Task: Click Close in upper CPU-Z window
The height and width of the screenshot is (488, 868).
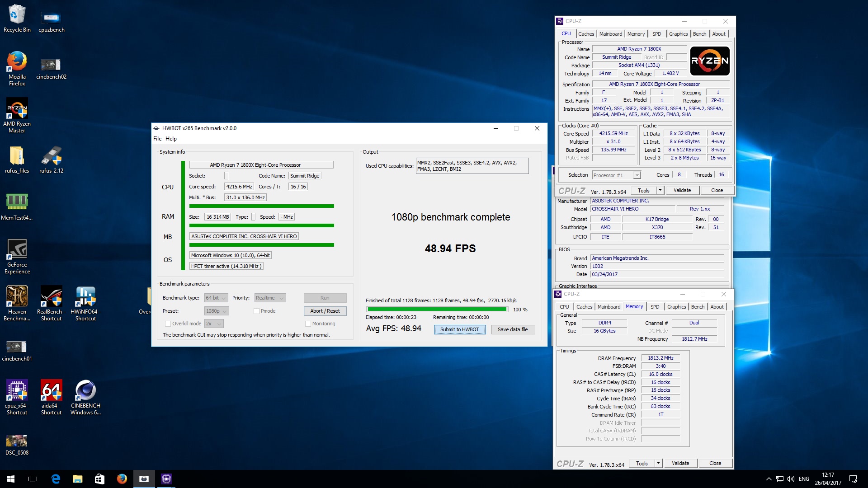Action: (717, 190)
